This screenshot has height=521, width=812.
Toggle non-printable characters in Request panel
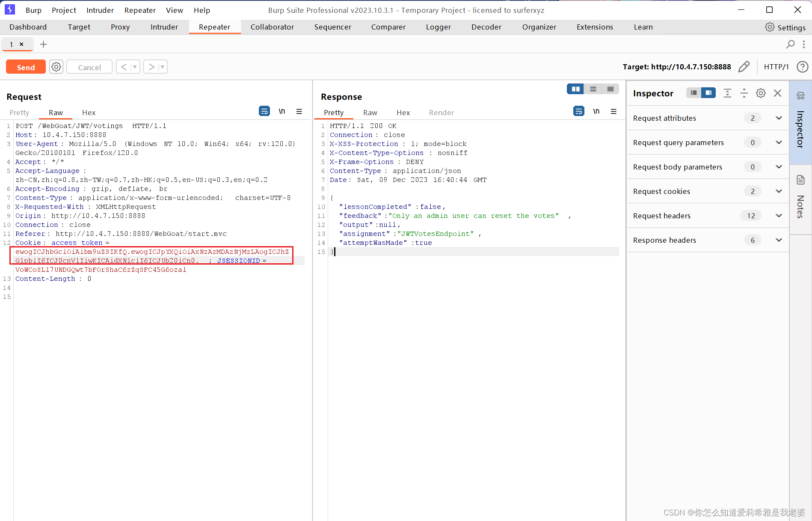pyautogui.click(x=282, y=111)
